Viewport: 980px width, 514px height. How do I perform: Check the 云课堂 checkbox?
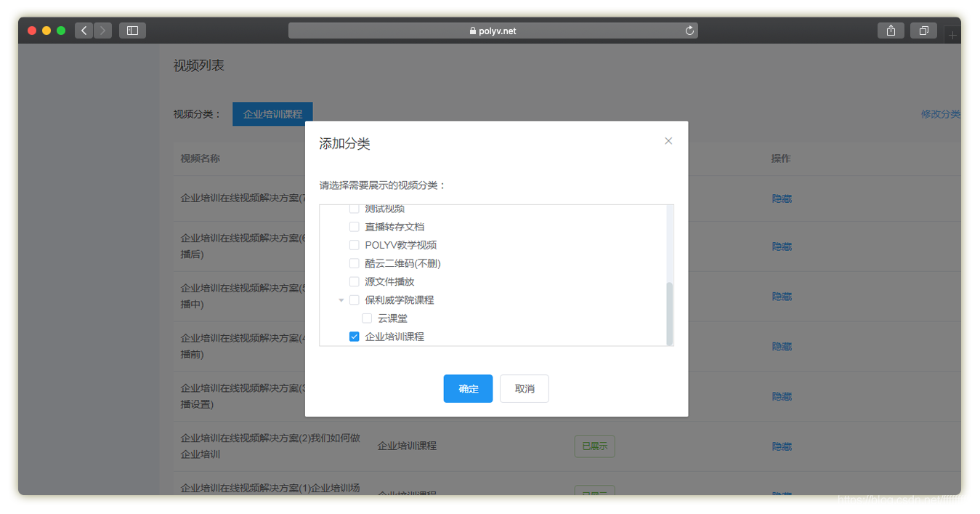coord(367,318)
